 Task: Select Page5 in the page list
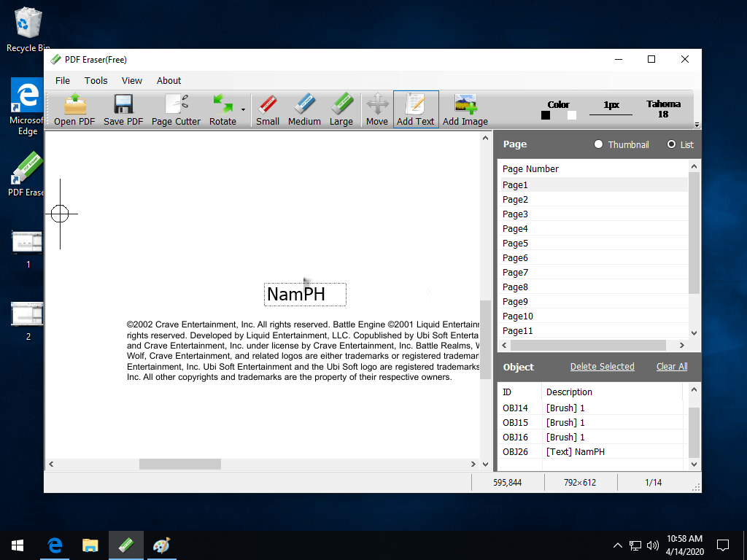click(x=594, y=244)
